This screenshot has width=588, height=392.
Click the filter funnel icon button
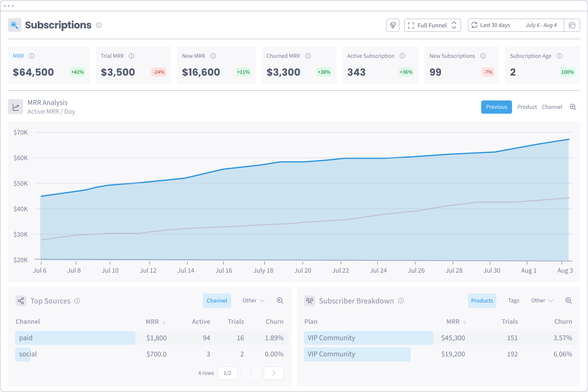[x=392, y=25]
